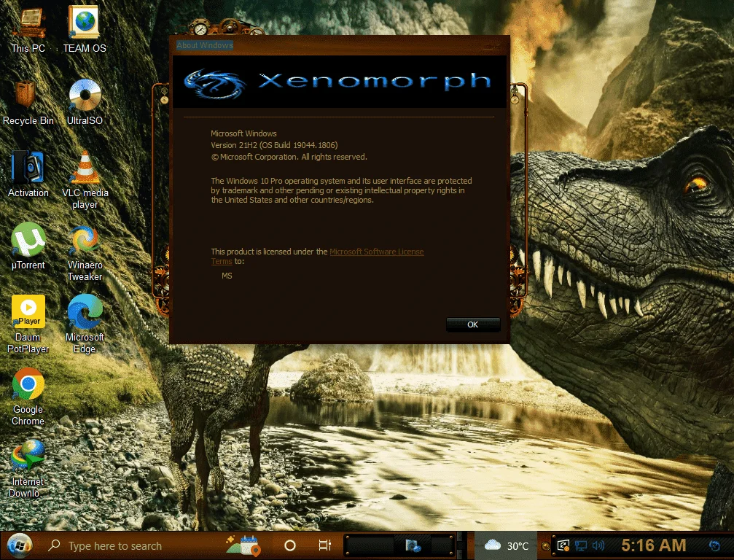Image resolution: width=734 pixels, height=560 pixels.
Task: Select the Recycle Bin icon
Action: point(28,101)
